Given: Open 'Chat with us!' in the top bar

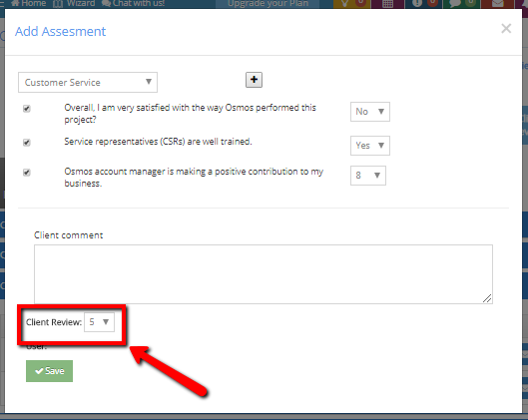Looking at the screenshot, I should (x=134, y=3).
